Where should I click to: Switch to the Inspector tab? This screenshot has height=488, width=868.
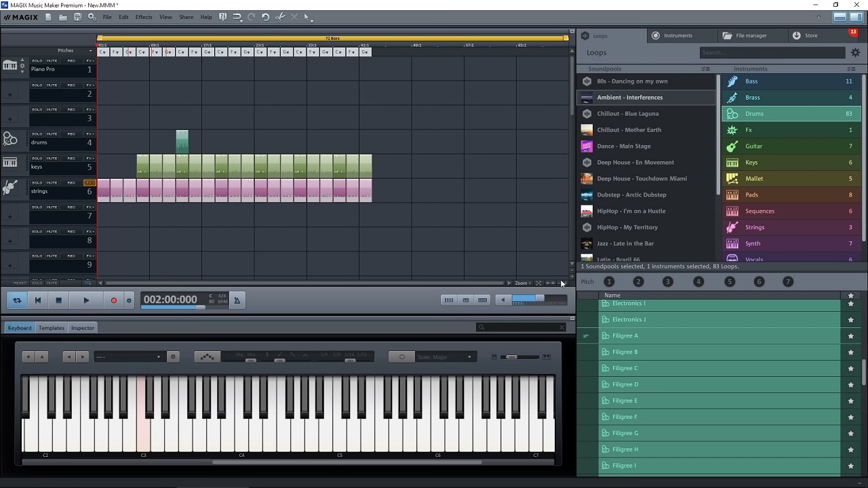(83, 328)
